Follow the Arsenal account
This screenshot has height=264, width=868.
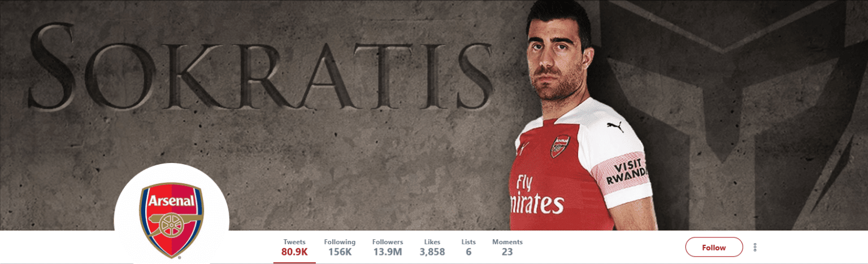coord(714,247)
